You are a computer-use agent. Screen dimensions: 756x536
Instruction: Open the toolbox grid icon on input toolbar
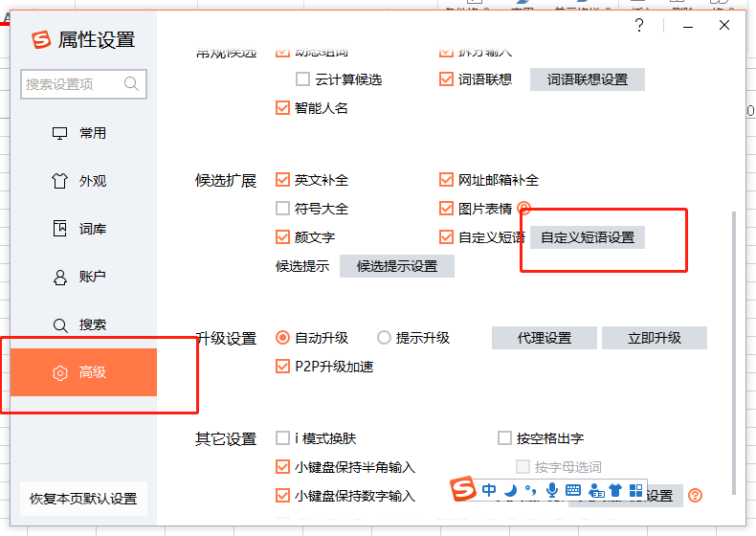coord(636,490)
